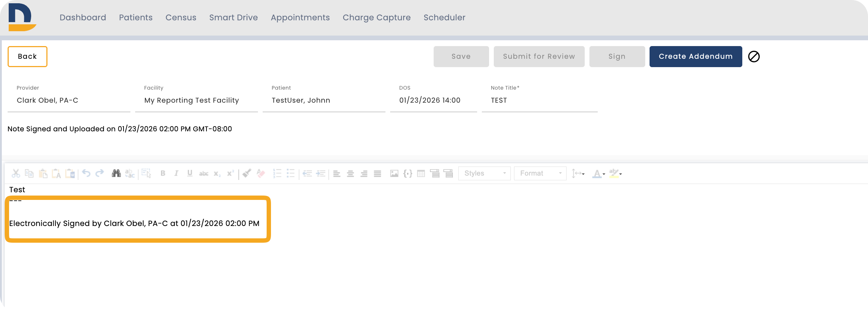The height and width of the screenshot is (312, 868).
Task: Align text to the right
Action: point(364,173)
